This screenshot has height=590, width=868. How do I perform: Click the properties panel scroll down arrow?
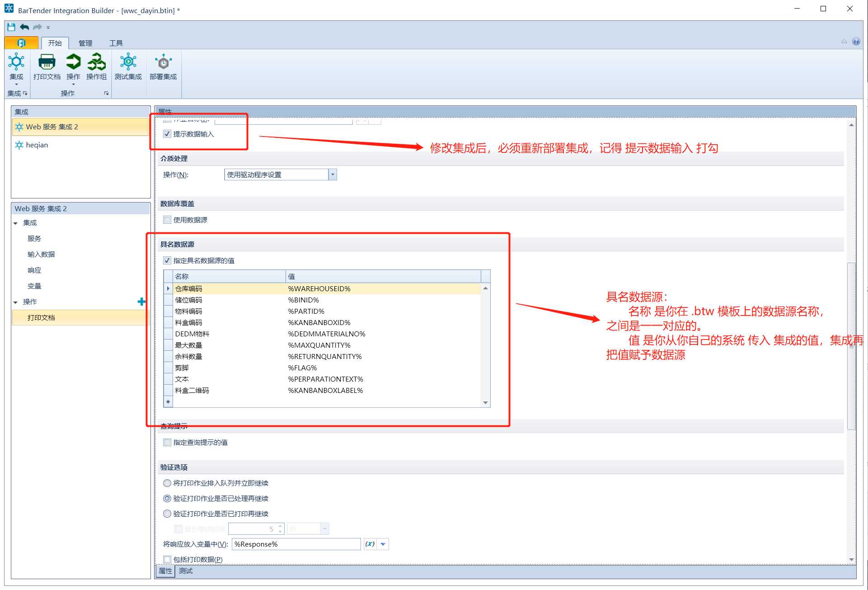point(851,559)
